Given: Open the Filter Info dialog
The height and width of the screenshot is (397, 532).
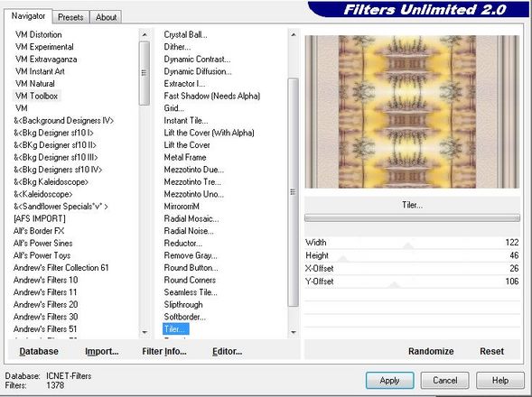Looking at the screenshot, I should click(164, 351).
